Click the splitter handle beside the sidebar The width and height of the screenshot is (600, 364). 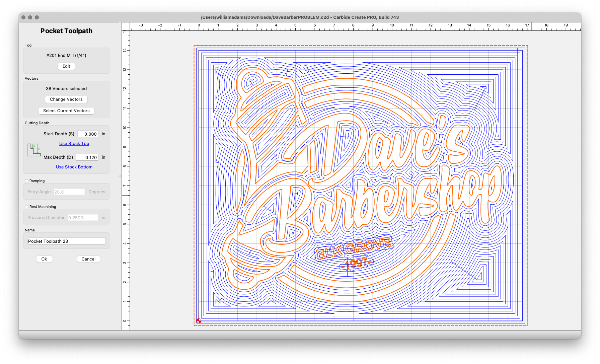coord(120,176)
